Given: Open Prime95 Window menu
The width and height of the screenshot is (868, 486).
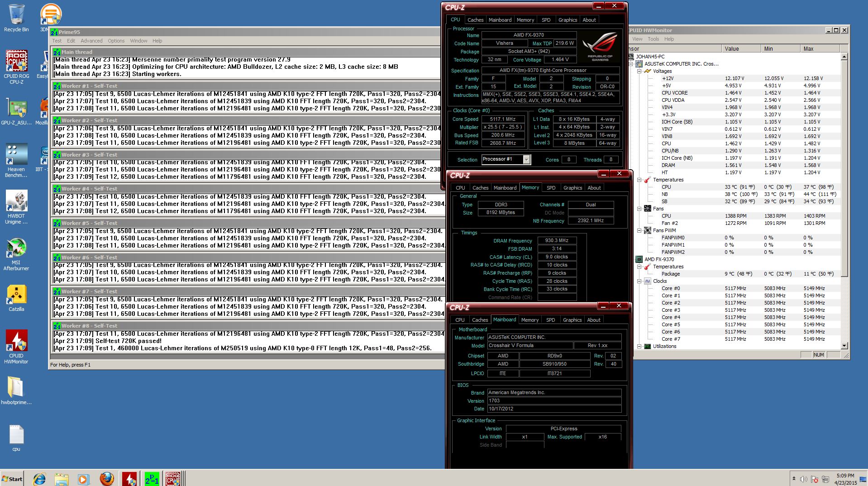Looking at the screenshot, I should [x=138, y=41].
